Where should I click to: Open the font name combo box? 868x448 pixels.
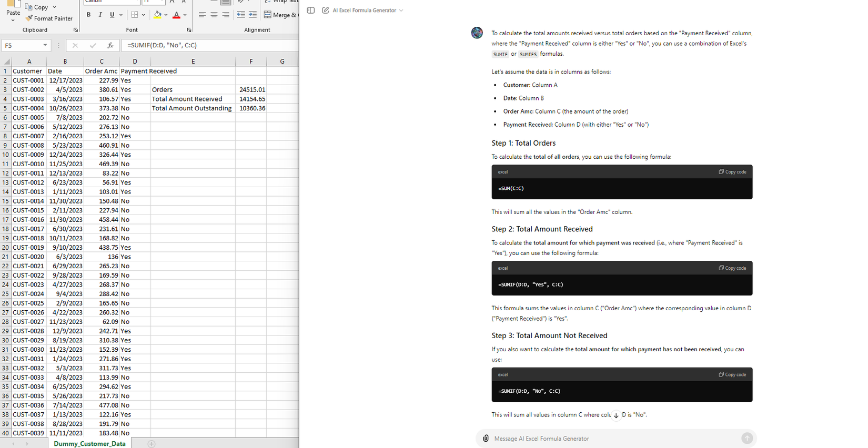[x=112, y=2]
